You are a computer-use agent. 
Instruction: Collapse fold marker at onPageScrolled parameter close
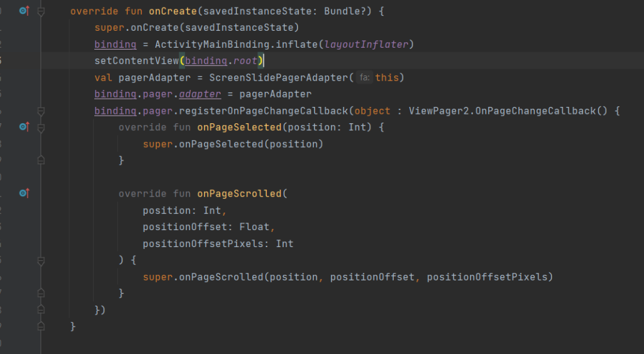41,260
